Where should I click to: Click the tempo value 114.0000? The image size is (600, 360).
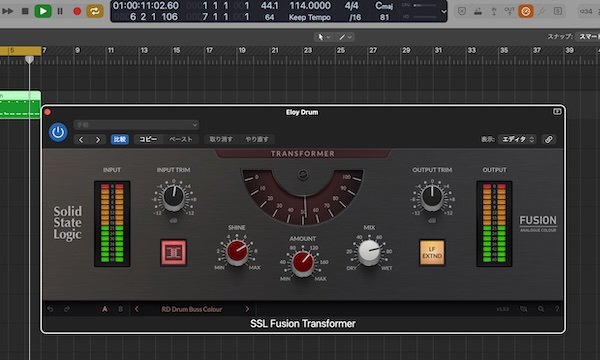310,6
